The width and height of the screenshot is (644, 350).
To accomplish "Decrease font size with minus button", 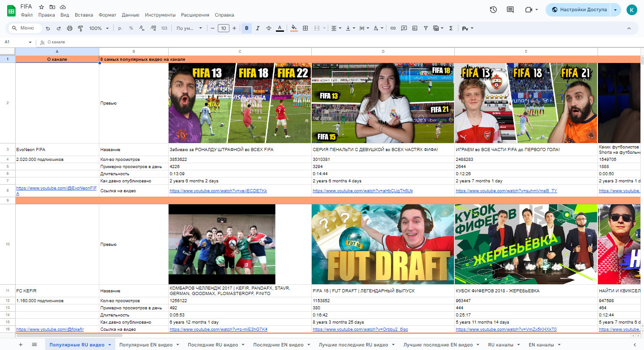I will click(x=212, y=28).
